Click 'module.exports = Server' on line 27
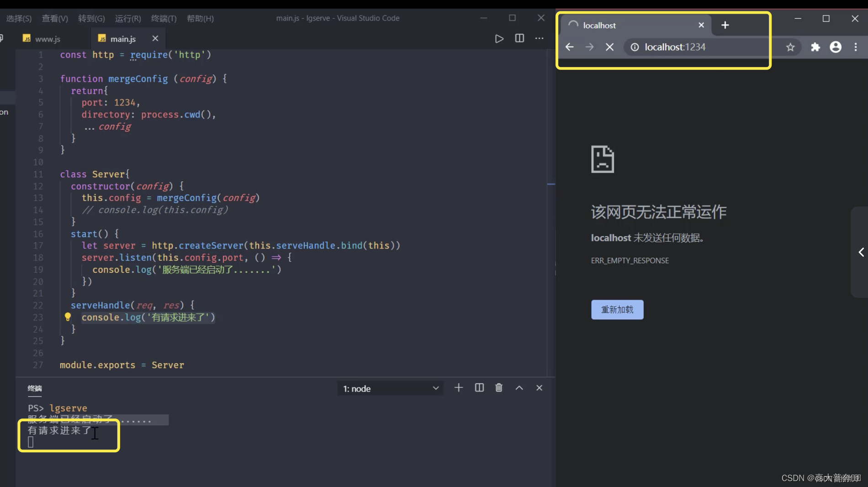Screen dimensions: 868x487 coord(122,365)
